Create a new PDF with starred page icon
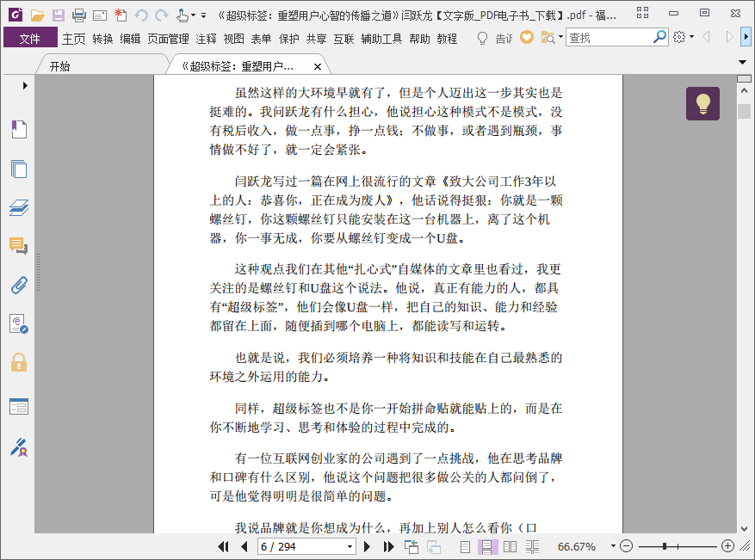This screenshot has width=755, height=560. click(121, 15)
